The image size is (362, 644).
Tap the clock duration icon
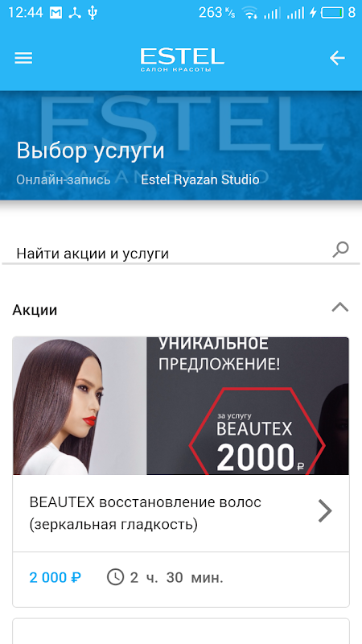coord(115,577)
